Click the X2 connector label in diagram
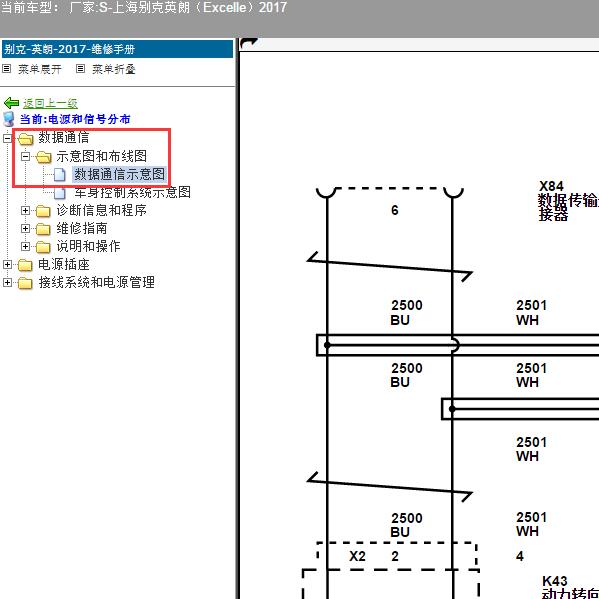The image size is (599, 599). coord(358,556)
